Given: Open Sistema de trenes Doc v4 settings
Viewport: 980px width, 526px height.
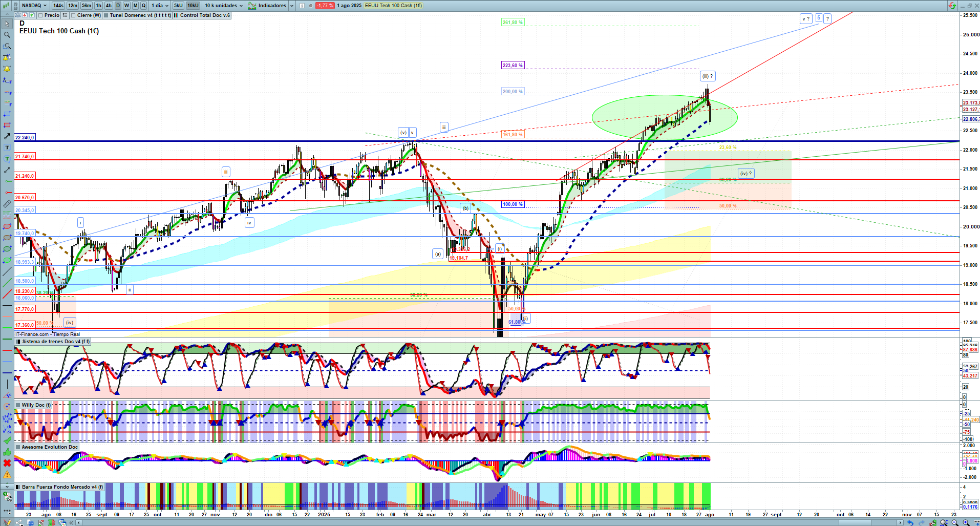Looking at the screenshot, I should click(x=53, y=342).
